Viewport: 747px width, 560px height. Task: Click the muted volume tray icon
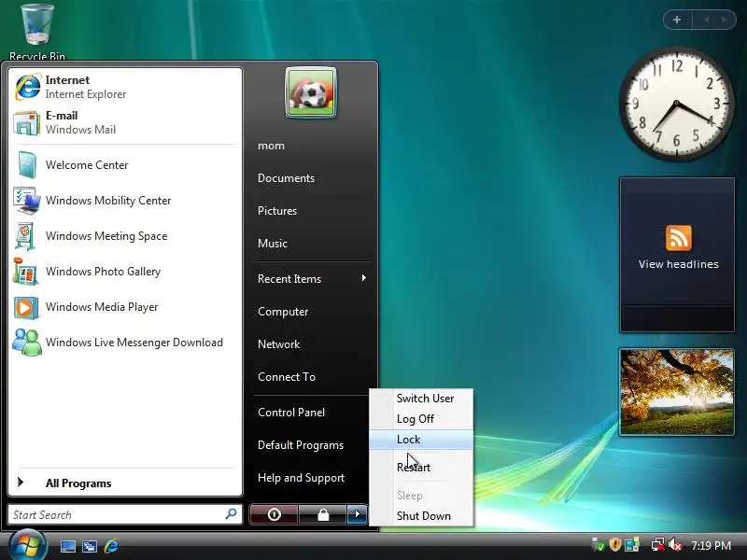coord(675,545)
